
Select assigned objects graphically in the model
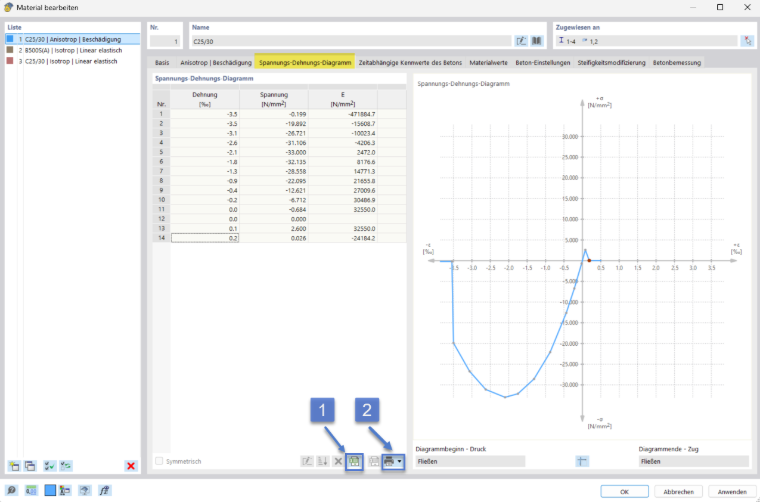point(747,41)
